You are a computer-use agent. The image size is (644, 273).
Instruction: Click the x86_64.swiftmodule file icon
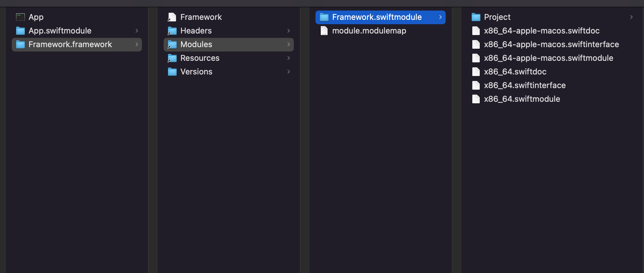476,99
